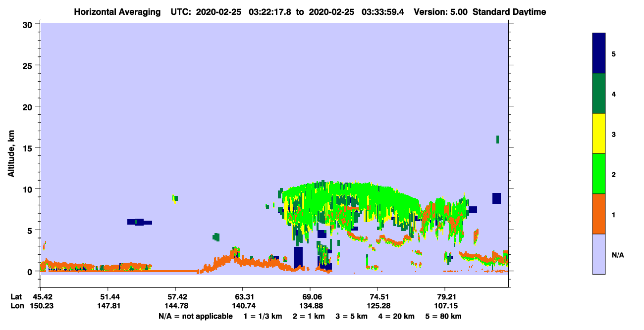The width and height of the screenshot is (644, 330).
Task: Click the tall dark blue column below the cloud
Action: coord(298,257)
